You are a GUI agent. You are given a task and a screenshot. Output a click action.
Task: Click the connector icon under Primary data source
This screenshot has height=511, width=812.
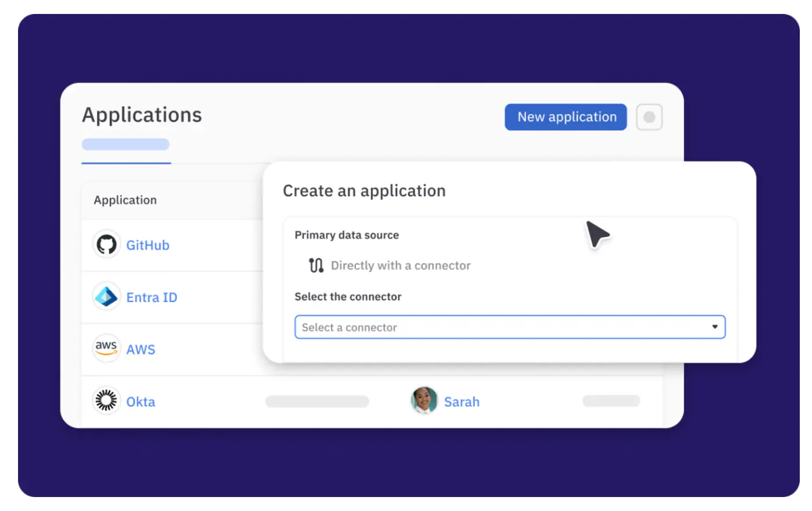[x=316, y=265]
